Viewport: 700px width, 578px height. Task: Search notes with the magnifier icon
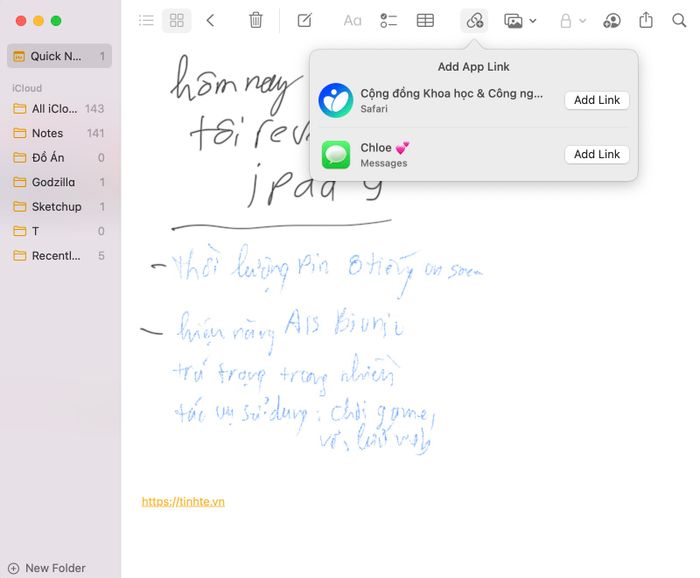point(679,21)
